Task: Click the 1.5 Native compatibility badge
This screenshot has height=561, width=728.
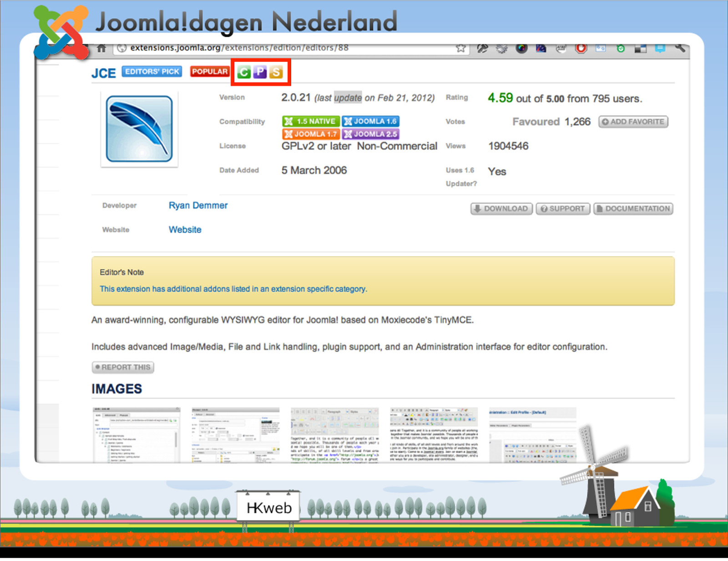Action: (311, 121)
